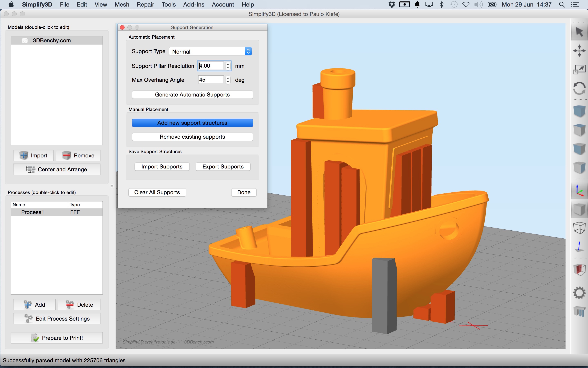
Task: Toggle solid model rendering
Action: (x=579, y=209)
